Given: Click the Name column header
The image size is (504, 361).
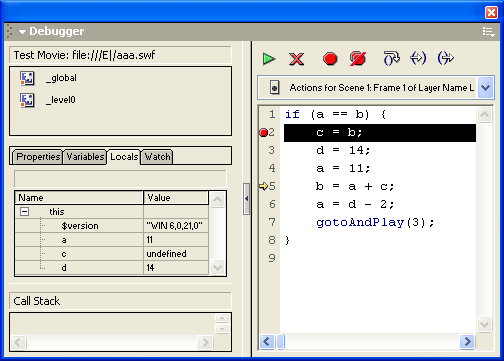Looking at the screenshot, I should 79,198.
